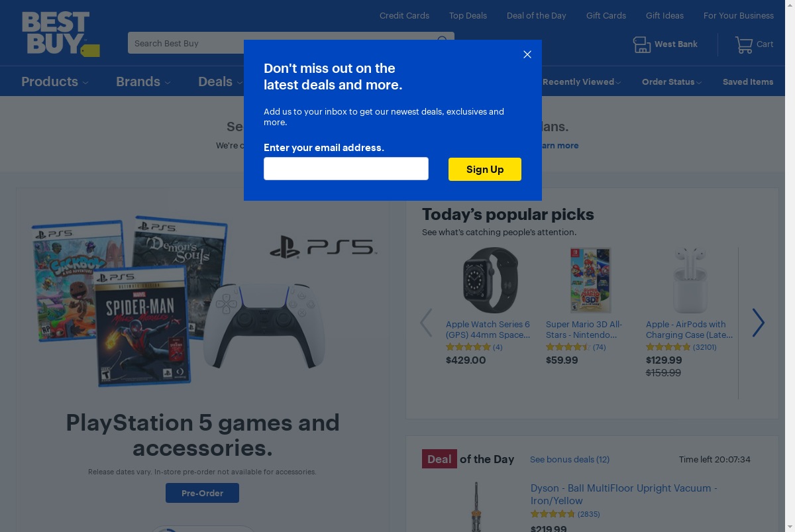Open Saved Items
795x532 pixels.
[748, 82]
